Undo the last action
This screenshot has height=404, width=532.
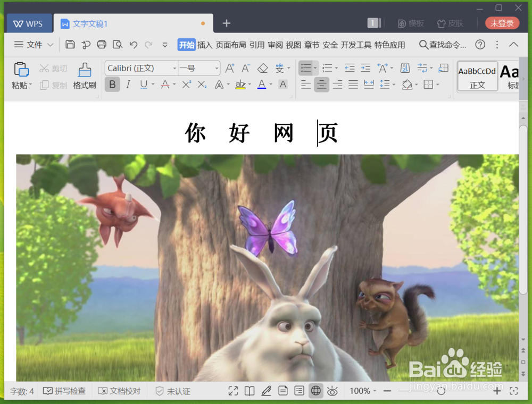click(x=134, y=45)
